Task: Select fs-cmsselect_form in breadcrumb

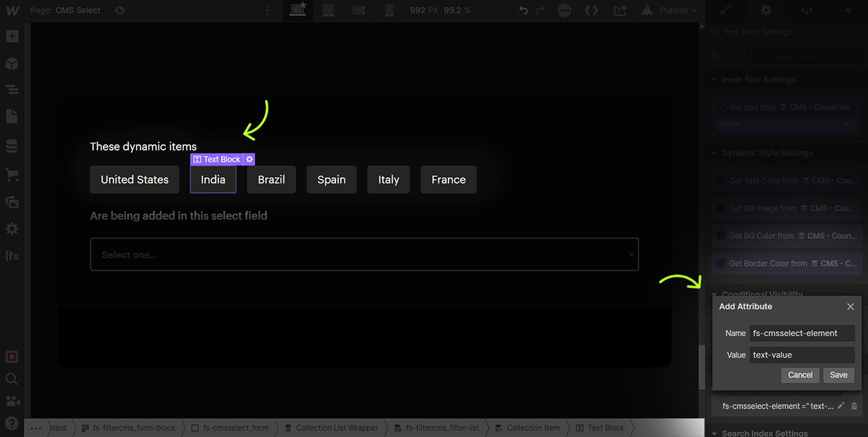Action: (230, 428)
